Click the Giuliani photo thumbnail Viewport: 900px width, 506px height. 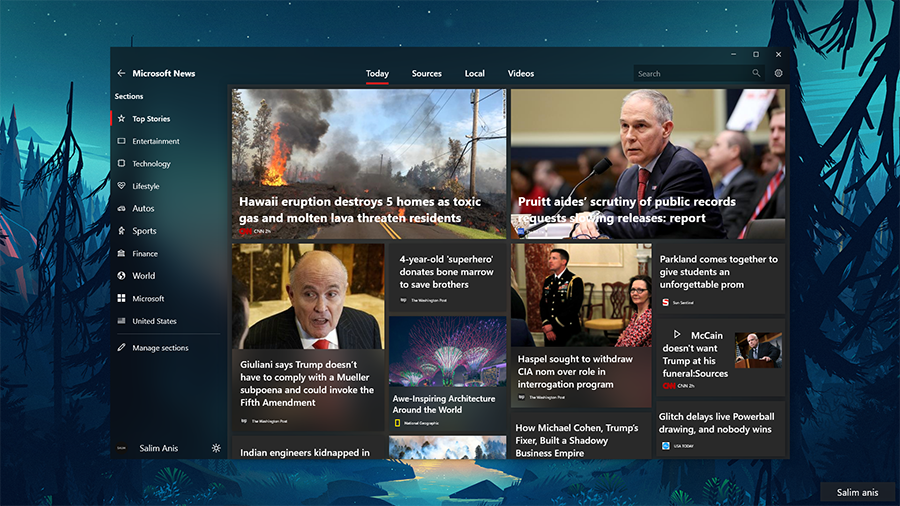[x=308, y=296]
